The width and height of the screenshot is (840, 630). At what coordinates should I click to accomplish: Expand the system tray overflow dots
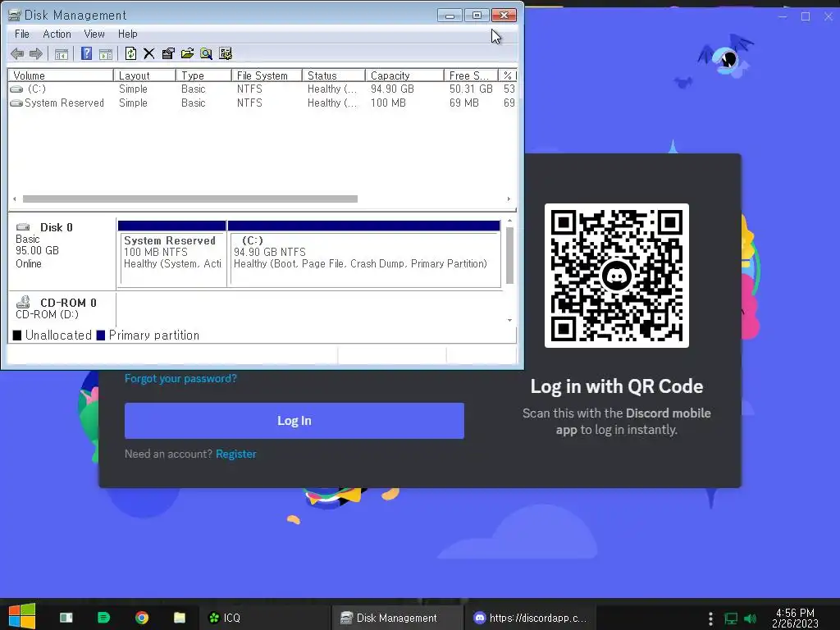pyautogui.click(x=710, y=619)
